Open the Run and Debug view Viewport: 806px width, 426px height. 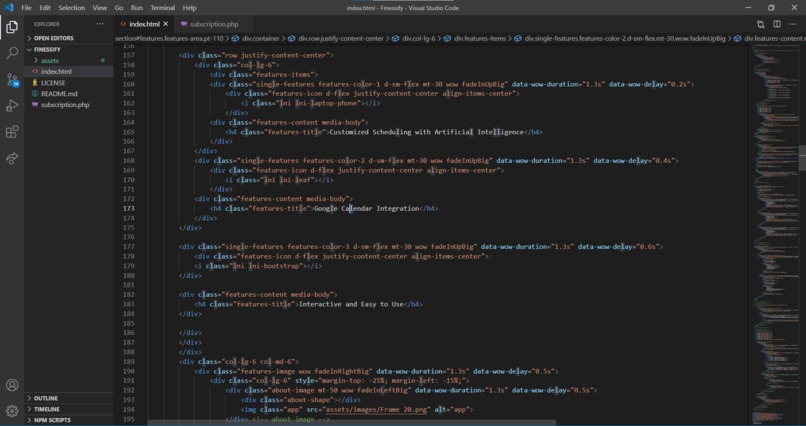coord(12,106)
